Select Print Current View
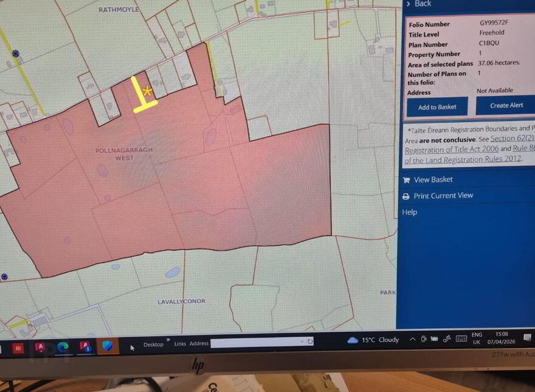 (x=443, y=196)
